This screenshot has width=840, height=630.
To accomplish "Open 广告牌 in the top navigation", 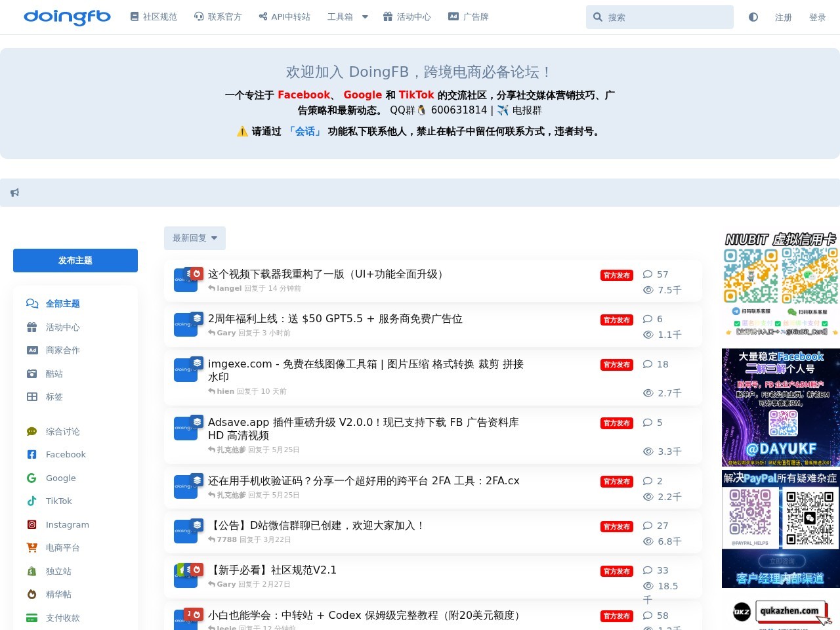I will point(469,17).
